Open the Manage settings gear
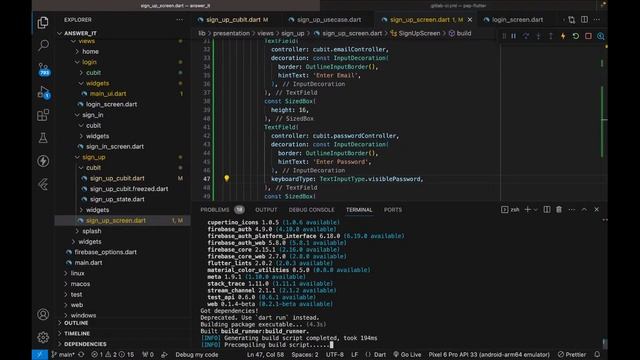 (43, 337)
